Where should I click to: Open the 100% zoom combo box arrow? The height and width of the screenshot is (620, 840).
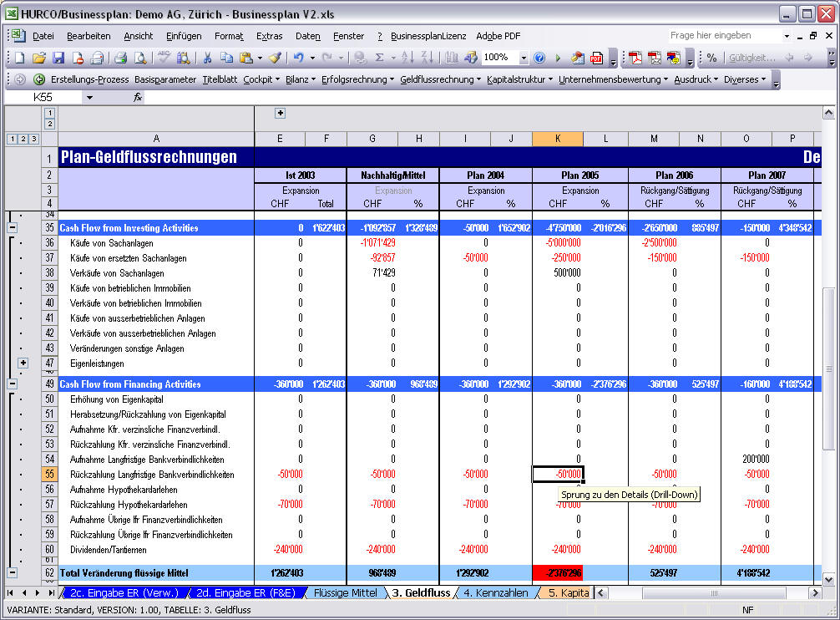pyautogui.click(x=524, y=58)
